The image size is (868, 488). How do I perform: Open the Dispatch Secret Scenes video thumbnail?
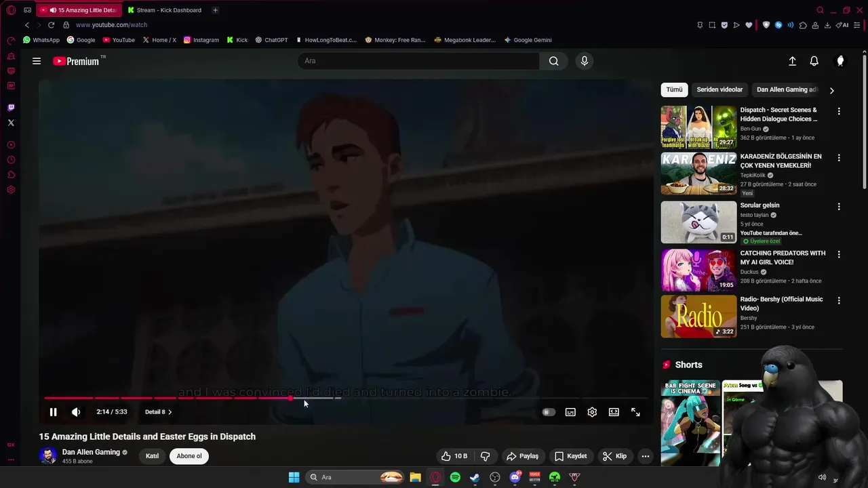tap(698, 127)
